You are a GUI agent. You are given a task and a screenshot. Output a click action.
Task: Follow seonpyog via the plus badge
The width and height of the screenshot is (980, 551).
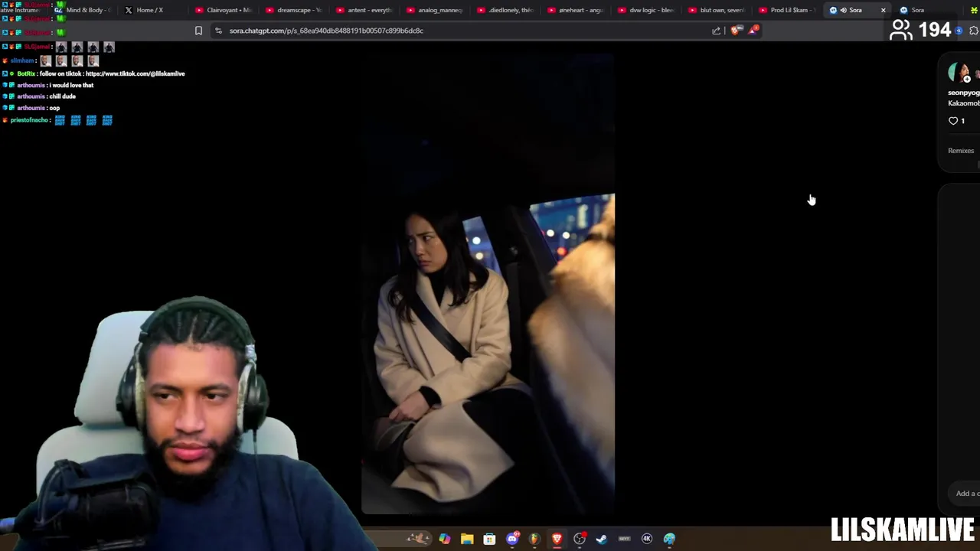(967, 79)
